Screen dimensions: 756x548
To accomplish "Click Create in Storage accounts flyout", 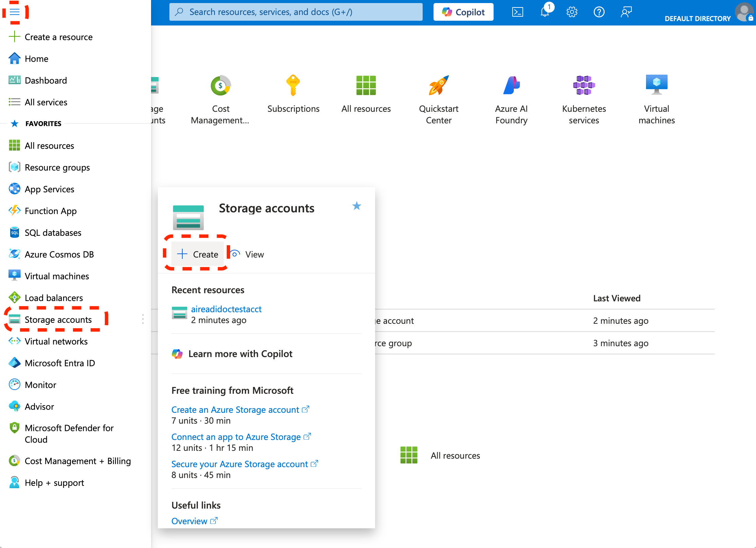I will pos(198,254).
